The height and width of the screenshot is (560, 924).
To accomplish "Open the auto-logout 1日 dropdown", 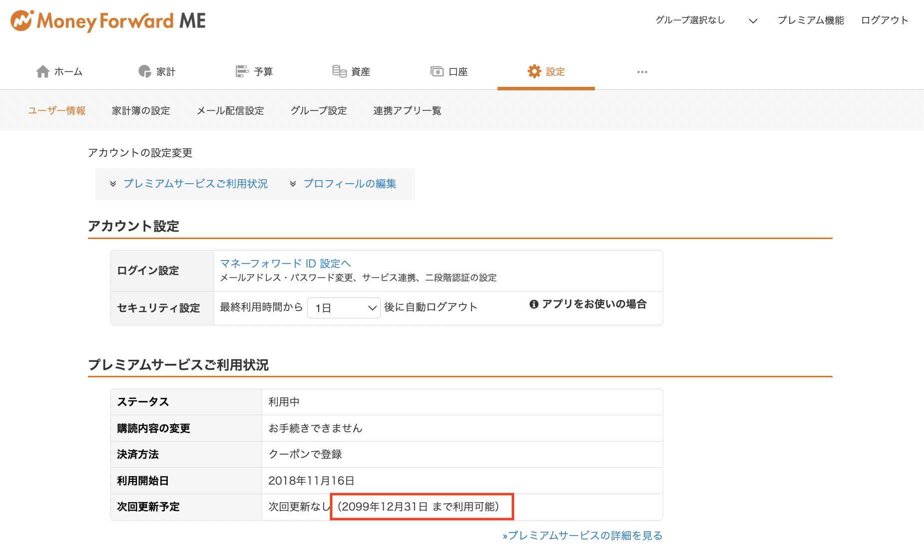I will click(344, 308).
